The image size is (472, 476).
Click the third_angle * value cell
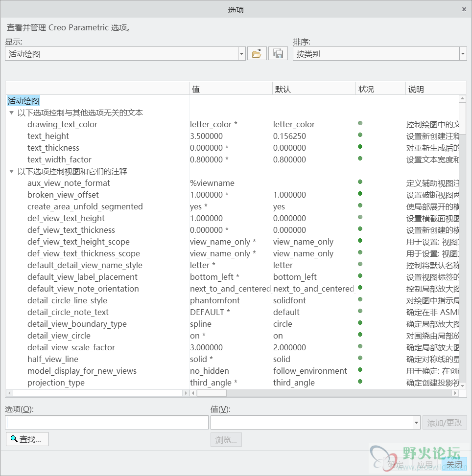(x=213, y=383)
